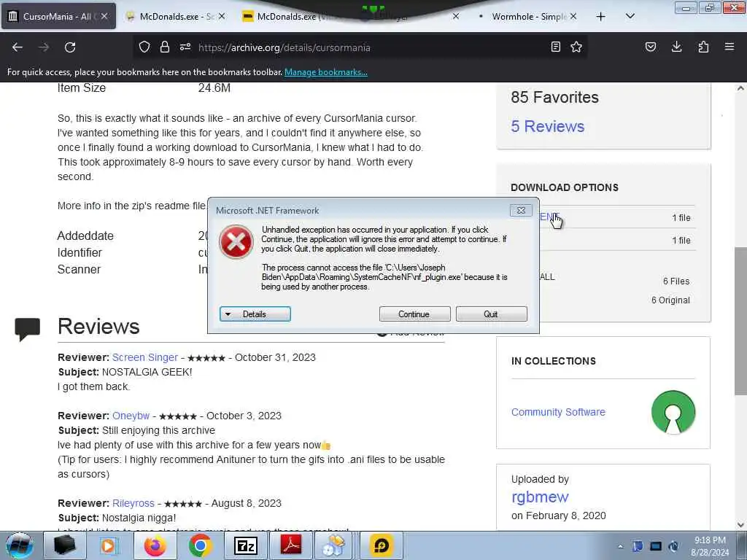747x560 pixels.
Task: Open Chrome from the taskbar
Action: (x=200, y=545)
